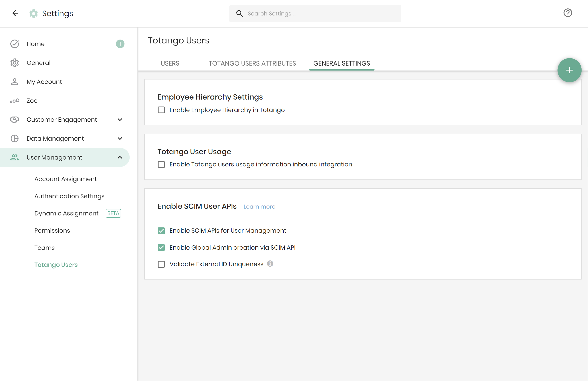Expand Customer Engagement chevron
Screen dimensions: 588x381
[x=120, y=120]
